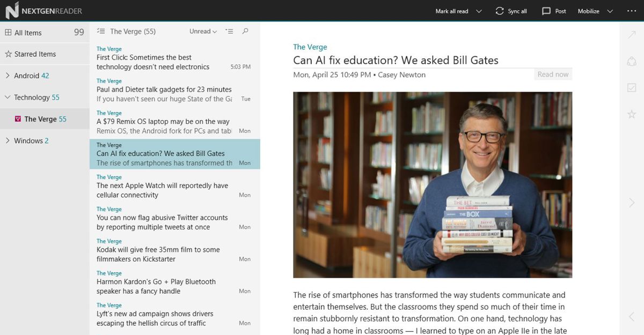Click the mark-list icon beside The Verge header
Image resolution: width=644 pixels, height=335 pixels.
click(100, 32)
